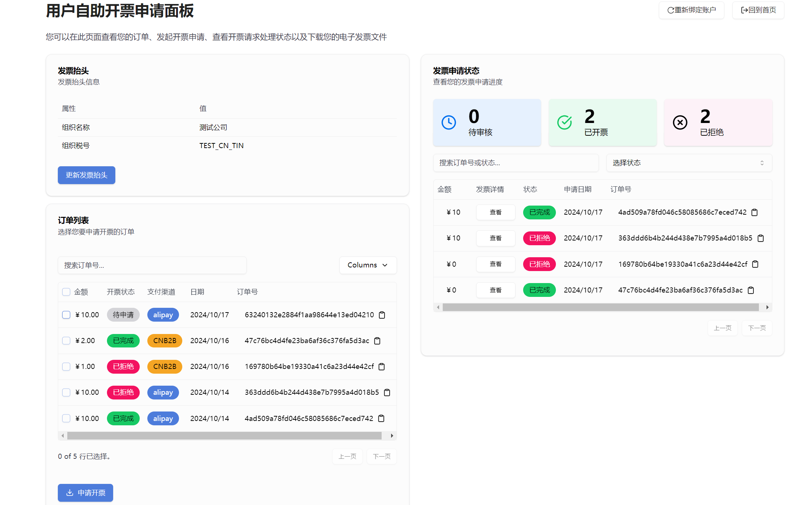Click the rejected X circle icon
The width and height of the screenshot is (812, 505).
(680, 123)
